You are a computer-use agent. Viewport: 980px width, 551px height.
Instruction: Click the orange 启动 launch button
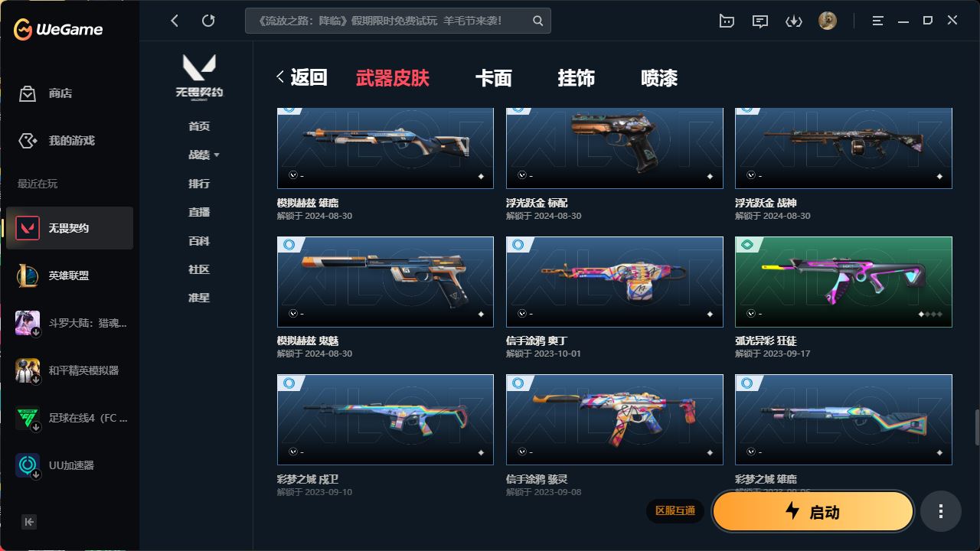pyautogui.click(x=813, y=512)
